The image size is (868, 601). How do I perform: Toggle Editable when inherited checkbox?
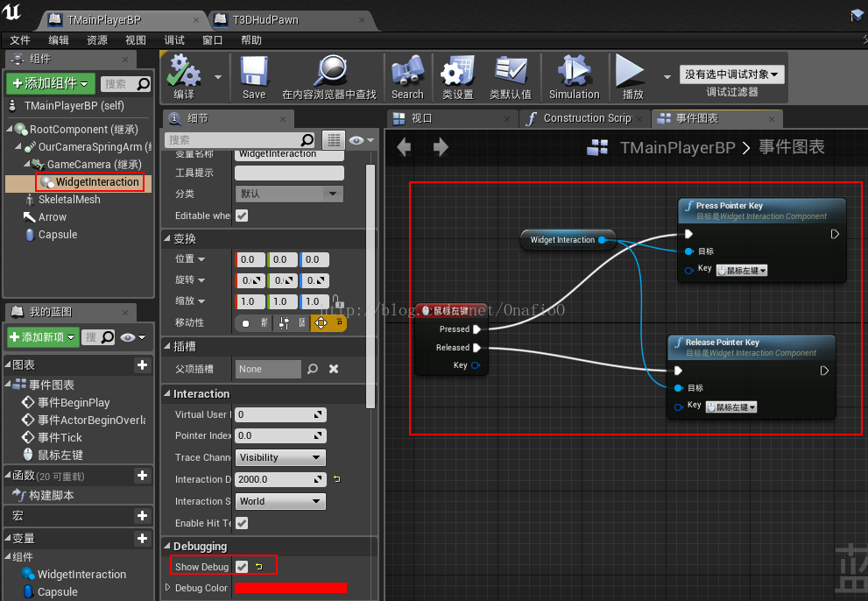pos(242,216)
